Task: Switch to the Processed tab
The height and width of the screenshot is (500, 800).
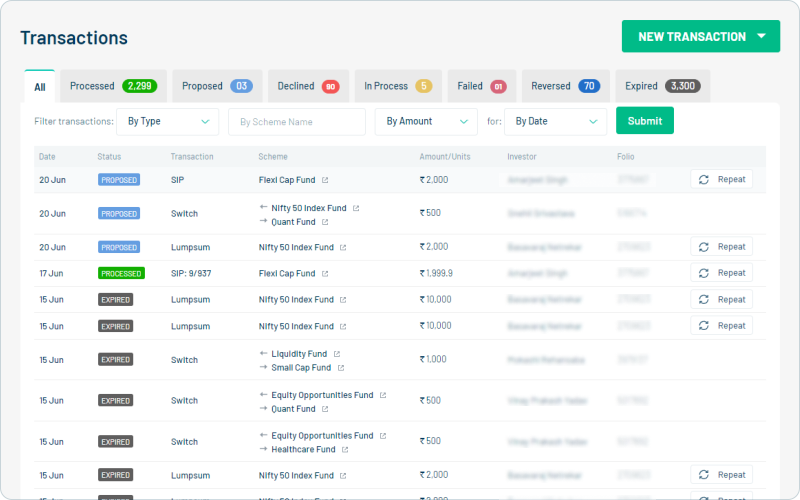Action: [110, 86]
